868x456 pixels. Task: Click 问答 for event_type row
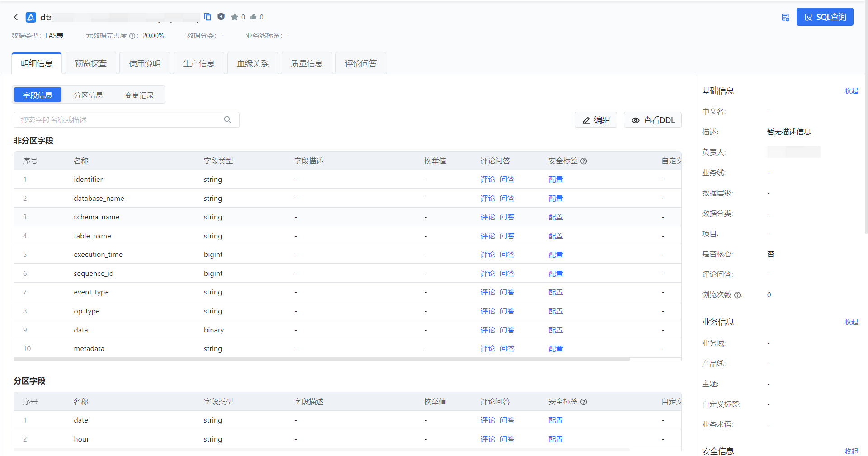pyautogui.click(x=507, y=292)
